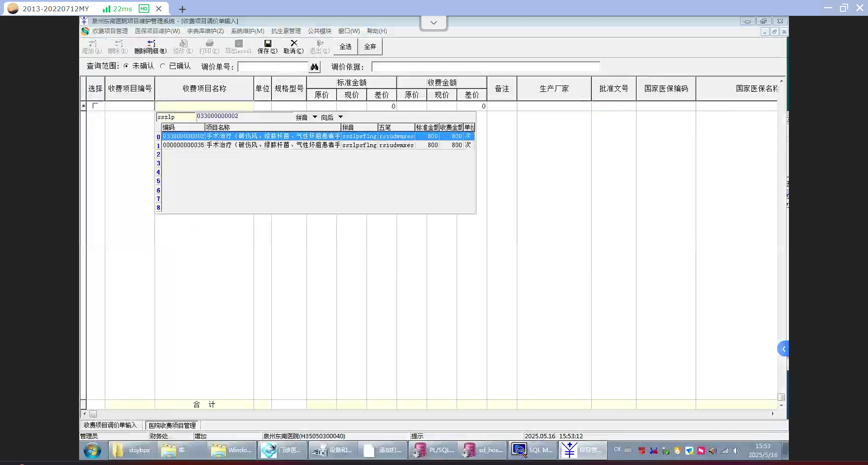Switch to the PL/SQL... taskbar application
The width and height of the screenshot is (868, 465).
coord(434,450)
